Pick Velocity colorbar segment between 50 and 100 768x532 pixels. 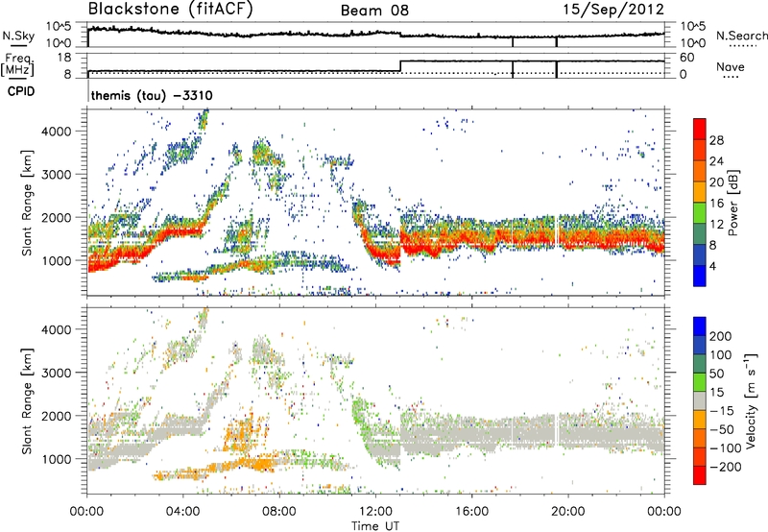coord(700,364)
